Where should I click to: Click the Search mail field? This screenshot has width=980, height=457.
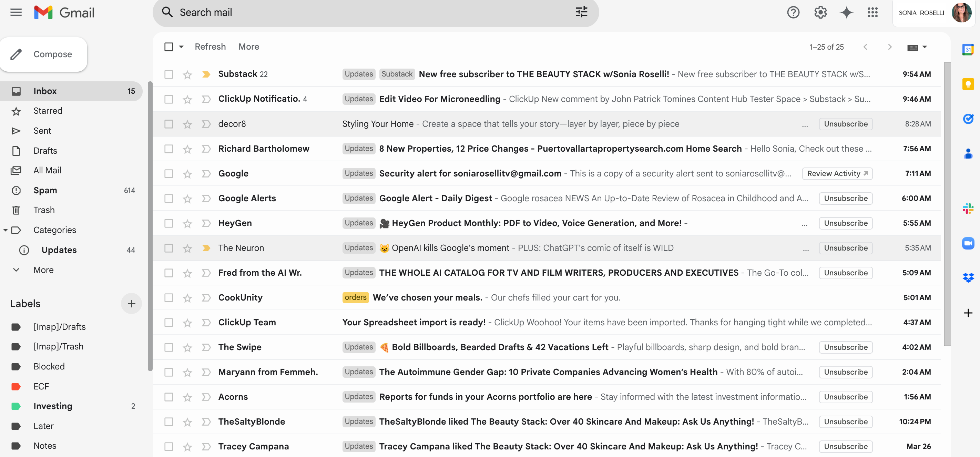click(343, 12)
